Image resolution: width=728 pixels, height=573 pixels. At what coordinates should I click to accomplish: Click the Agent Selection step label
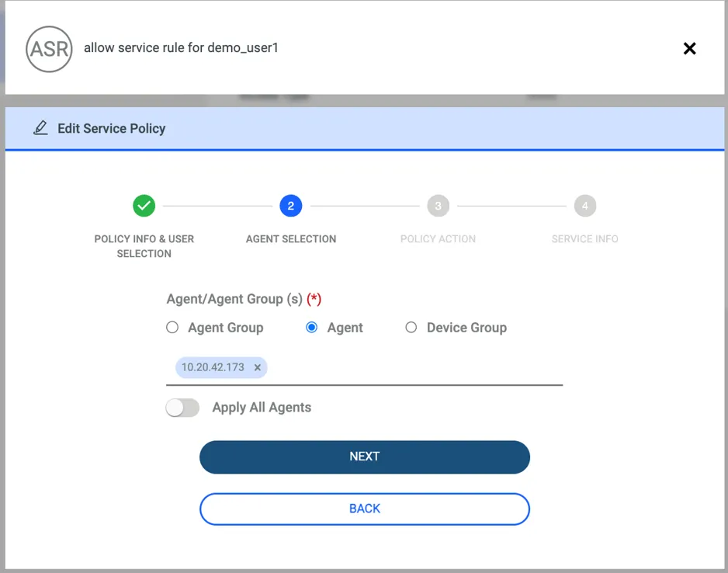(291, 238)
